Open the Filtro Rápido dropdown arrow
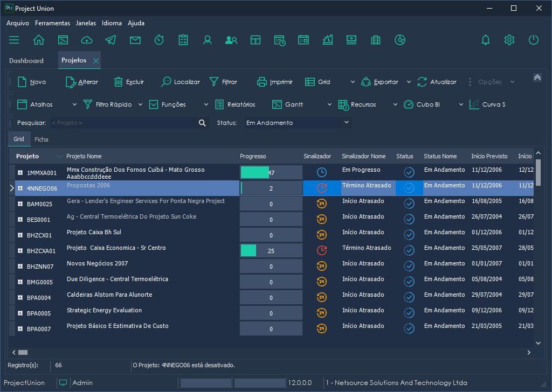Screen dimensions: 552x392 [140, 104]
